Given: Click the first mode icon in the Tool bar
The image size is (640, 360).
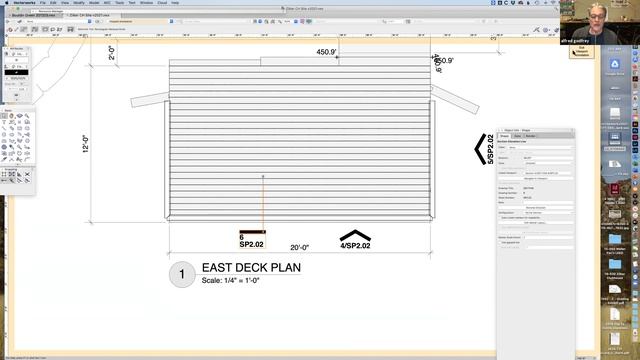Looking at the screenshot, I should [x=10, y=29].
